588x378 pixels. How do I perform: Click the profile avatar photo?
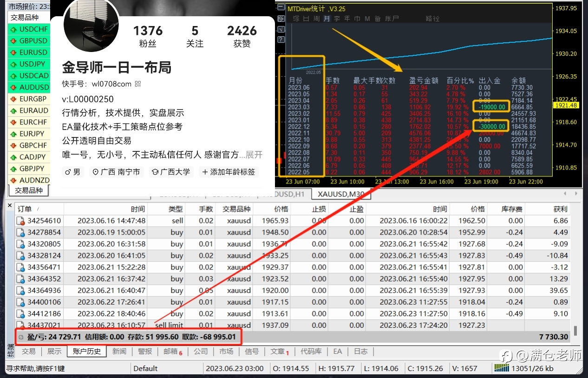[91, 26]
